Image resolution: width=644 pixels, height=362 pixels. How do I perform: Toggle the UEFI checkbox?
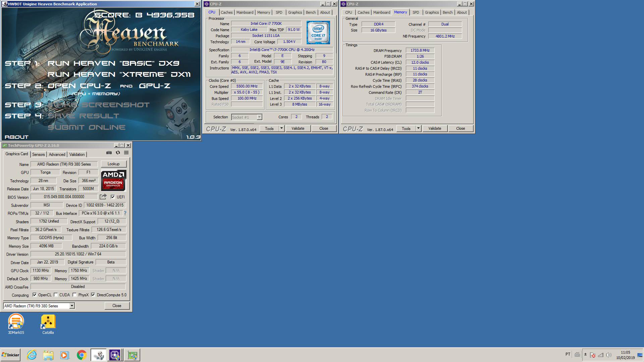click(x=113, y=197)
